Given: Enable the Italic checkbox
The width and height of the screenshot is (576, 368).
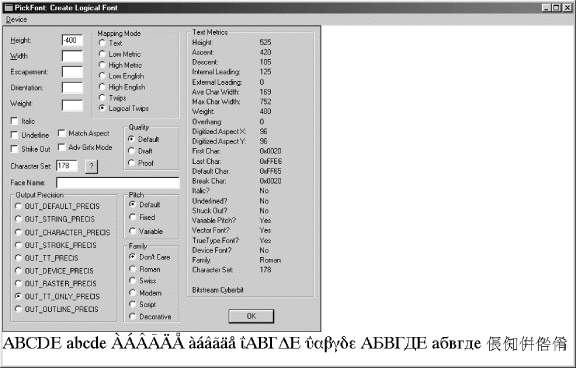Looking at the screenshot, I should point(14,121).
